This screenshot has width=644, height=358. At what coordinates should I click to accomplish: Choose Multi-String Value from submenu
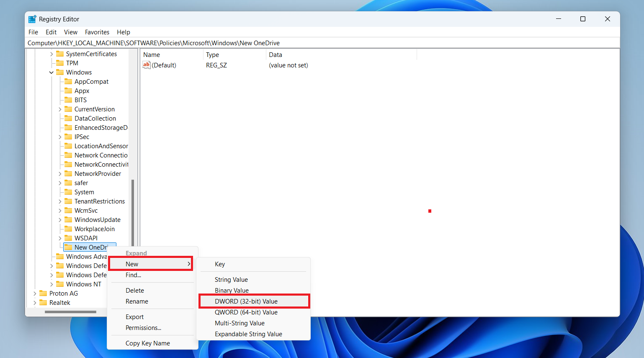click(253, 323)
